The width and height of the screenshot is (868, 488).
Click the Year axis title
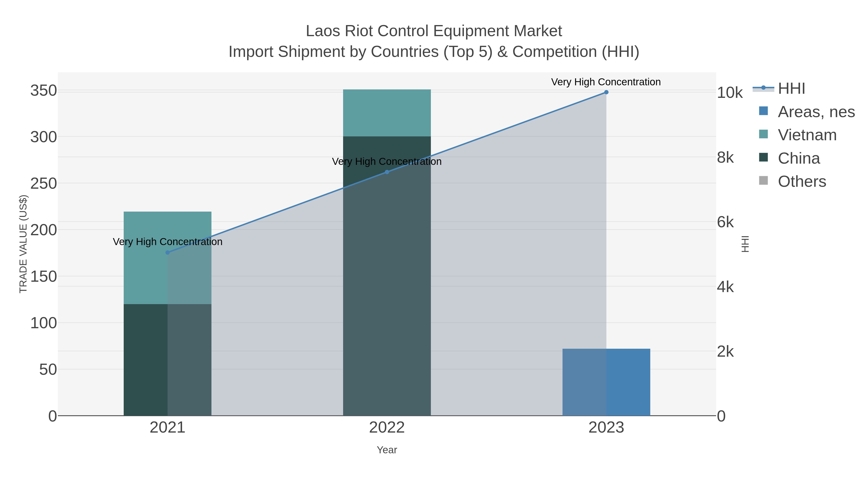coord(387,450)
